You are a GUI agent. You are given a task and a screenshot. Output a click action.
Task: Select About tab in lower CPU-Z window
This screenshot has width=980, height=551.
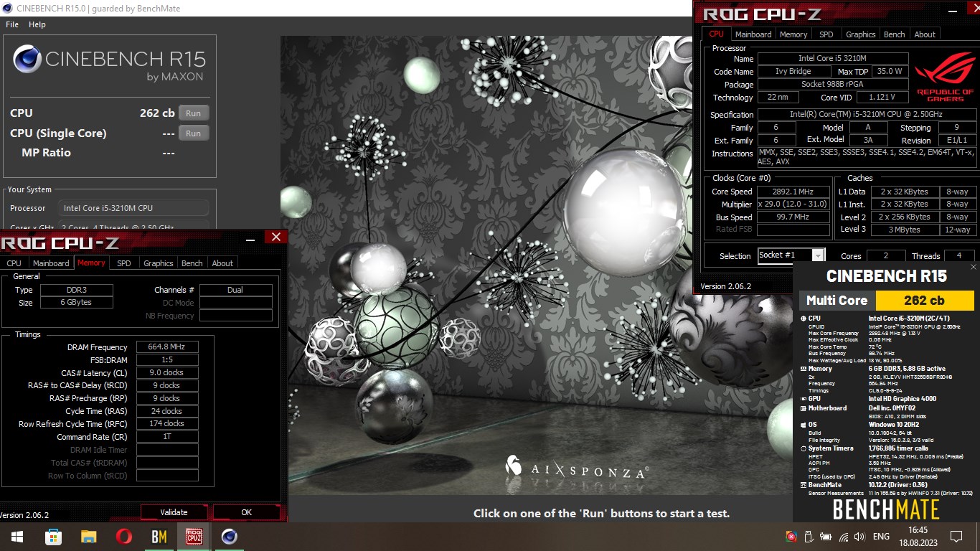pyautogui.click(x=222, y=263)
